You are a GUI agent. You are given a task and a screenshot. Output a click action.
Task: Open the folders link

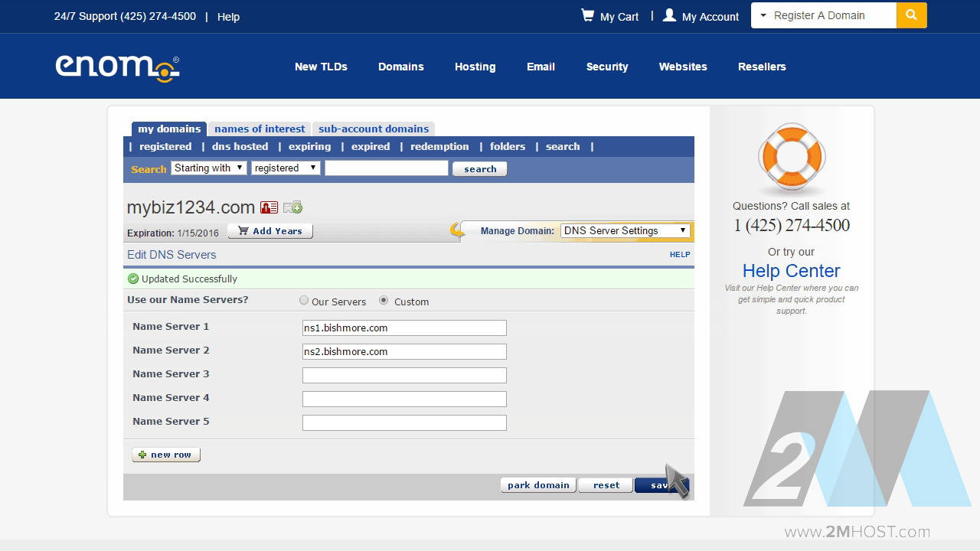tap(508, 146)
